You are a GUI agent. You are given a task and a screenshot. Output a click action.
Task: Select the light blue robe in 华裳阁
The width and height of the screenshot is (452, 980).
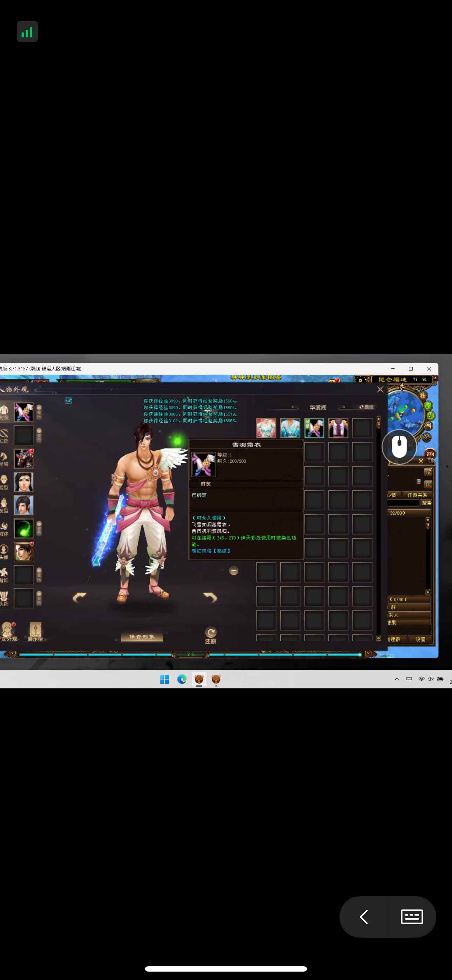tap(290, 428)
